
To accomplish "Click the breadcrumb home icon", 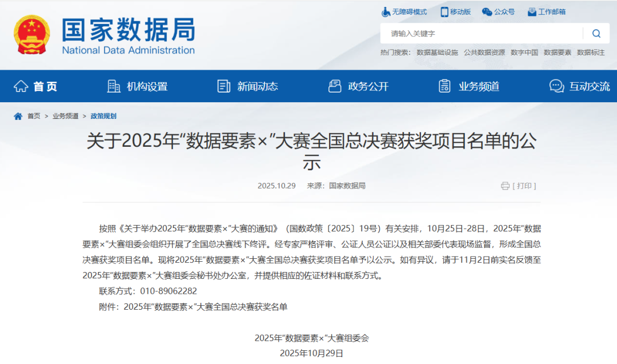I will (x=18, y=116).
